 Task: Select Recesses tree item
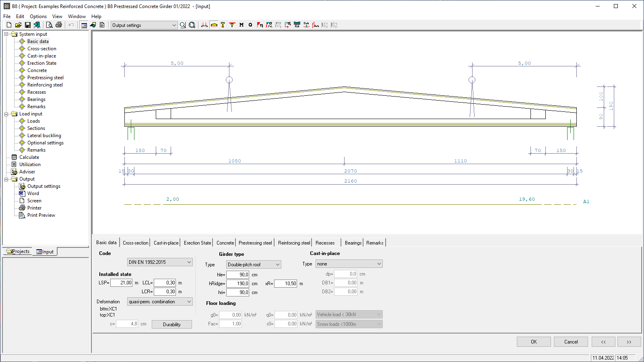pos(36,92)
